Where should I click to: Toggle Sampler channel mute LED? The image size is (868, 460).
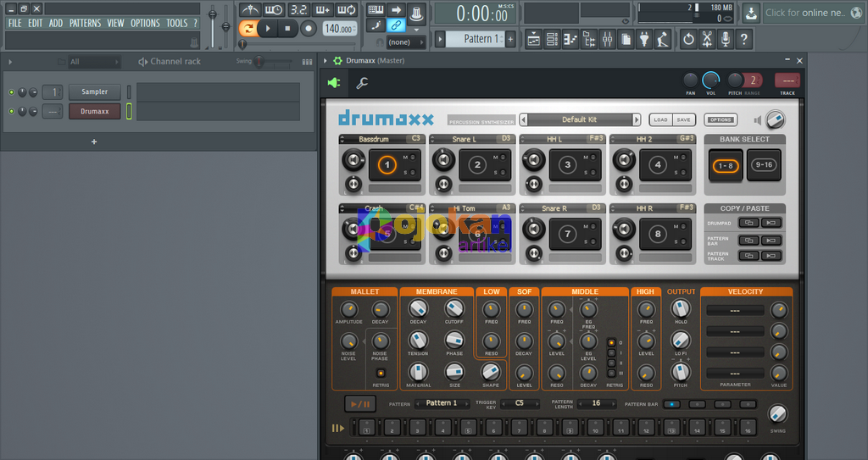11,91
